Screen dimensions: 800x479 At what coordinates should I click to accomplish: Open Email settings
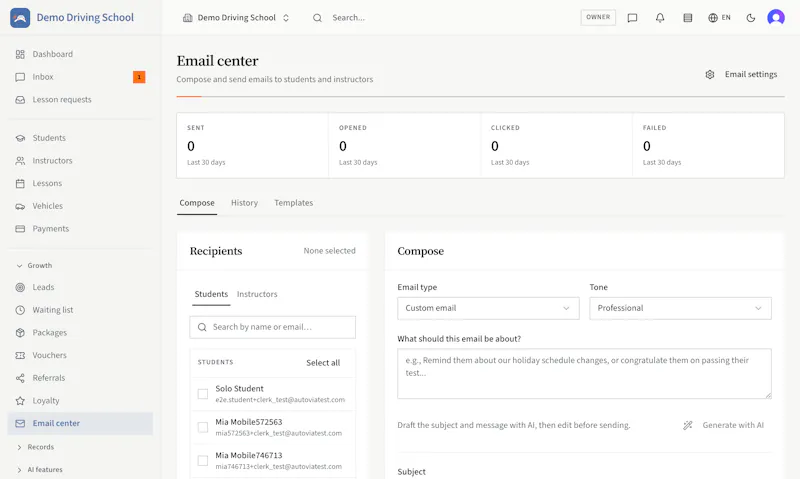(742, 74)
